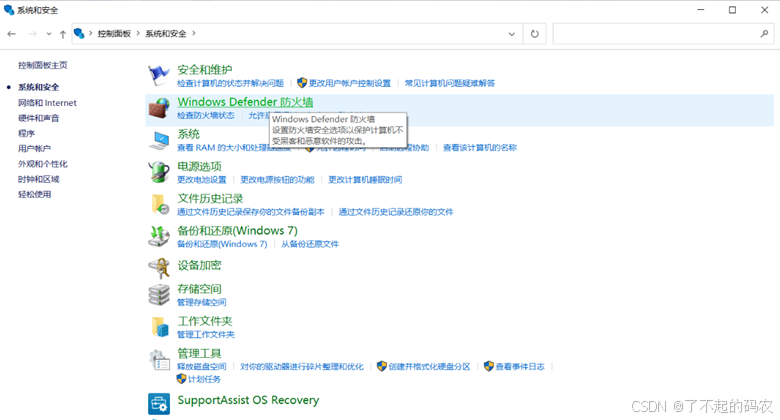
Task: Open the 管理工具 heading link
Action: pos(199,353)
